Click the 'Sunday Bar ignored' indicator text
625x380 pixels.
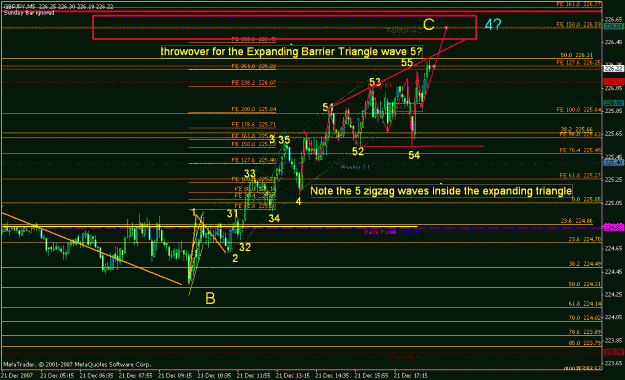[x=29, y=13]
